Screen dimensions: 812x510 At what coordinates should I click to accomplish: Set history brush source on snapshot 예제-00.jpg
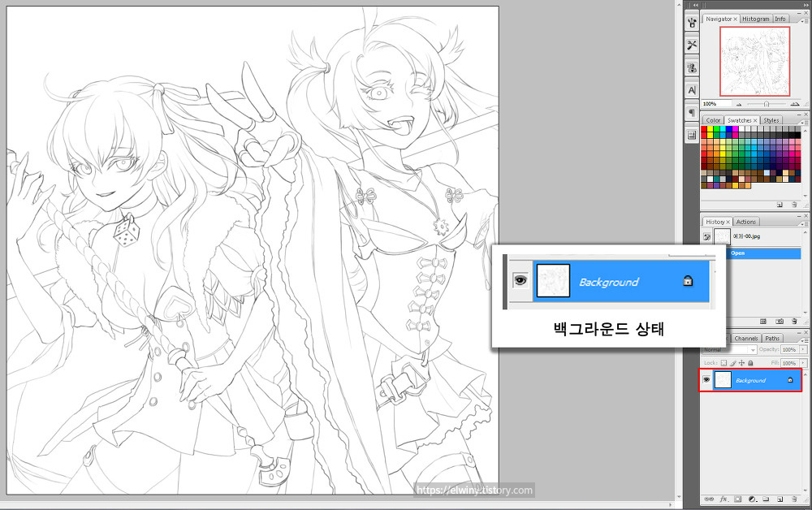click(707, 236)
